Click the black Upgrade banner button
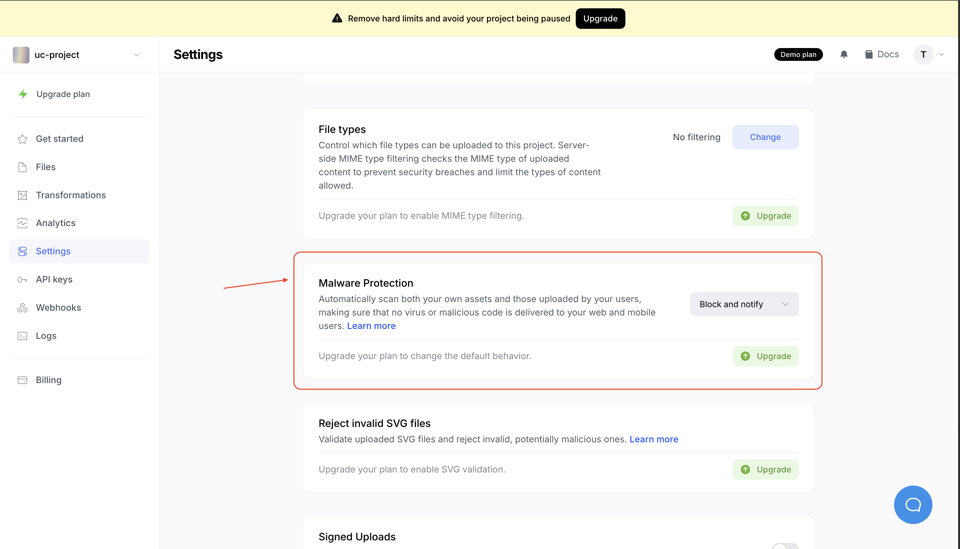Viewport: 960px width, 549px height. pyautogui.click(x=600, y=18)
